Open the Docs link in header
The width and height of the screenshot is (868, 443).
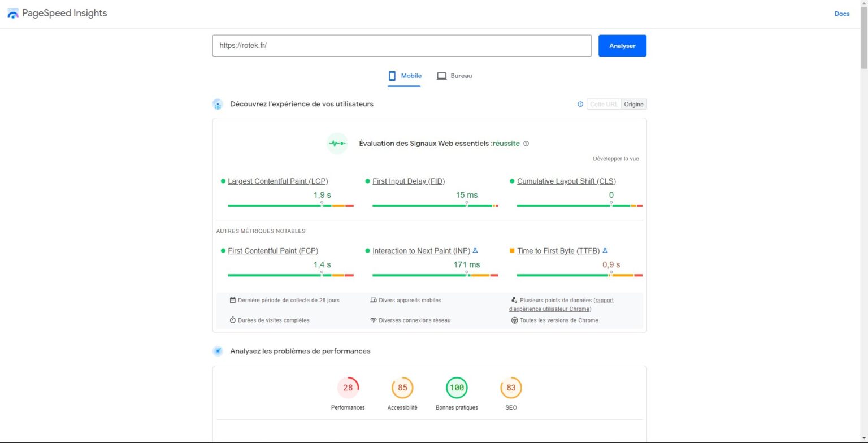[842, 14]
